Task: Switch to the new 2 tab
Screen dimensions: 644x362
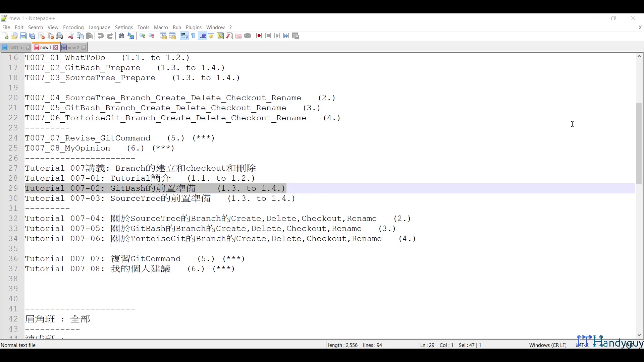Action: coord(72,47)
